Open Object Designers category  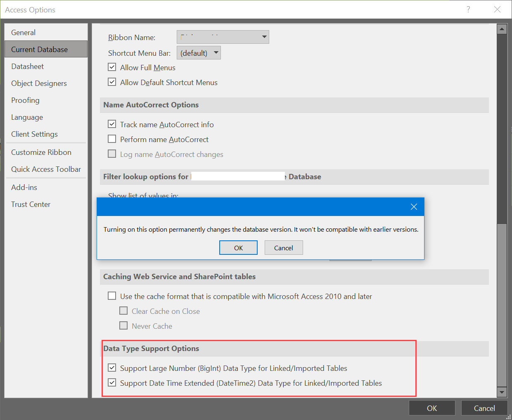tap(46, 83)
